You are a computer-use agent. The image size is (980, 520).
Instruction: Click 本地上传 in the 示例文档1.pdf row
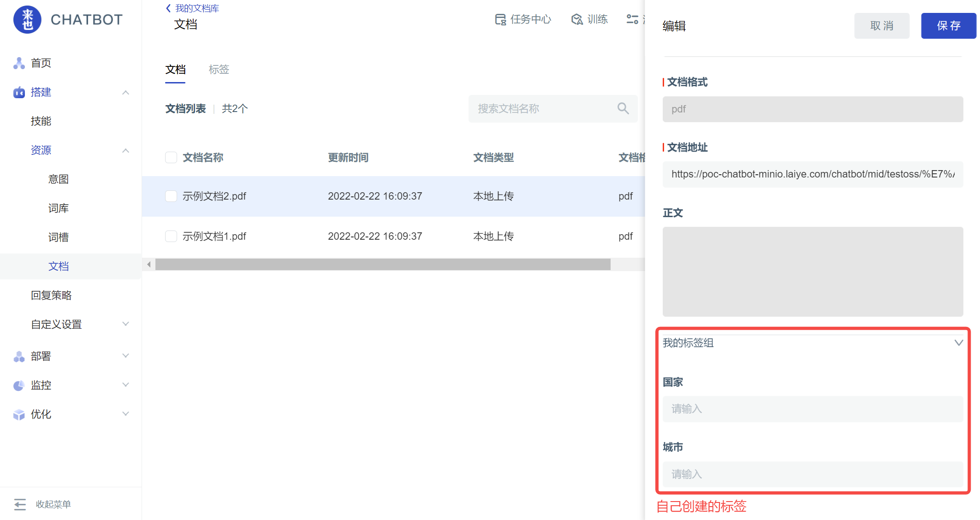tap(493, 236)
